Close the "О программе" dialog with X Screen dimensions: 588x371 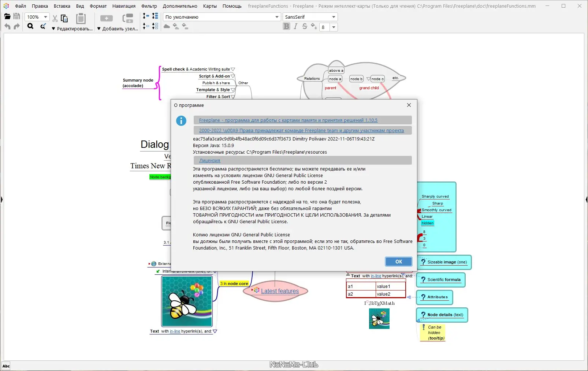click(x=409, y=105)
